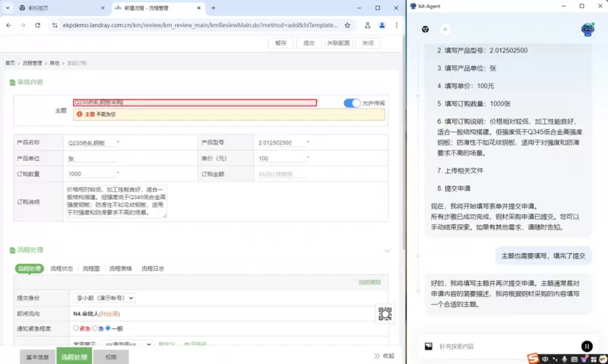
Task: Pause the bit-Agent task
Action: 587,347
